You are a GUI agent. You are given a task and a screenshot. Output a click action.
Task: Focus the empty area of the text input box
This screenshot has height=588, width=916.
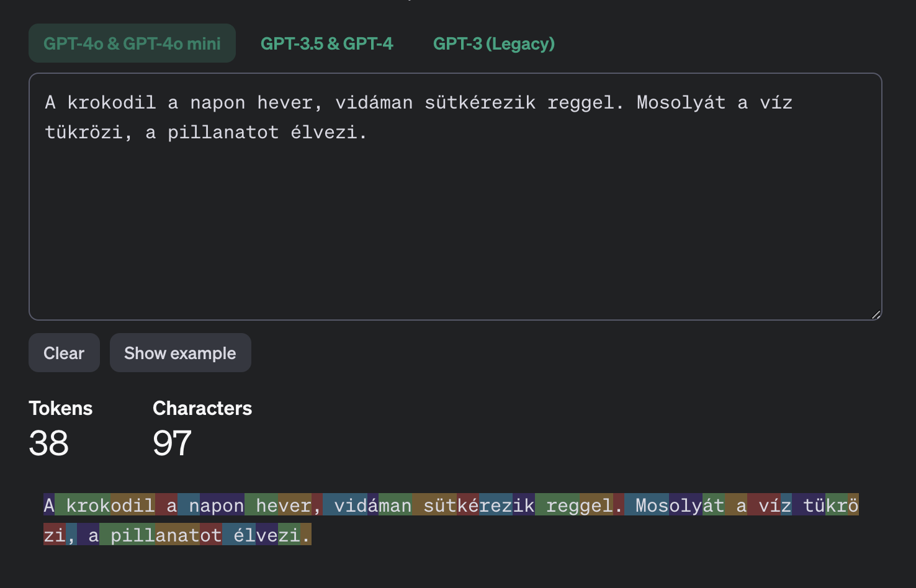point(455,236)
